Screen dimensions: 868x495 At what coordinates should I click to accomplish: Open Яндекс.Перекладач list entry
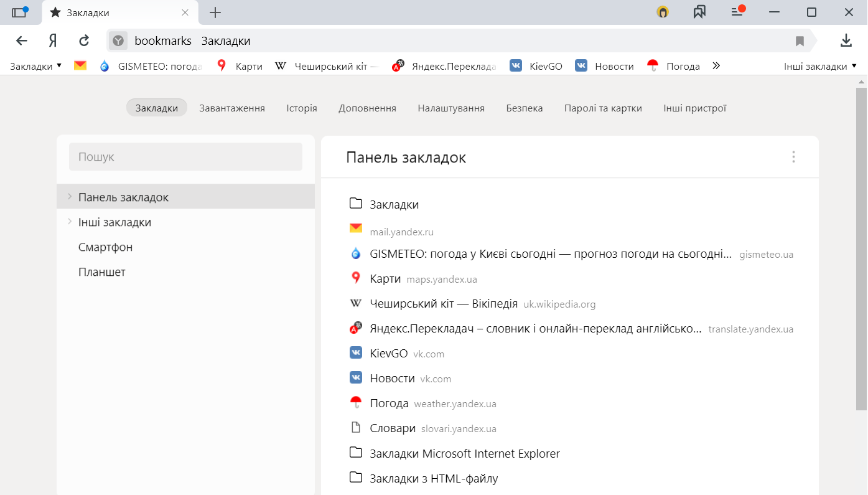(570, 329)
